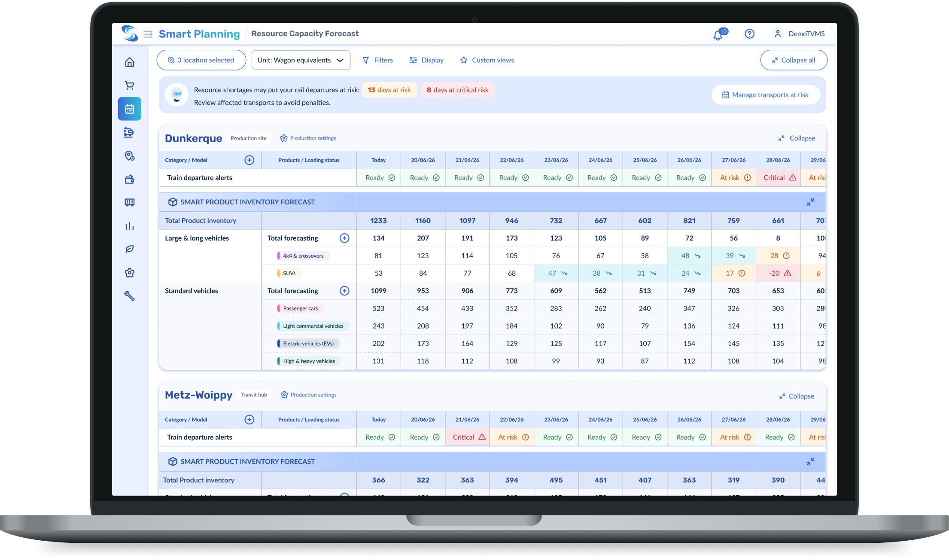Open the bar chart analytics sidebar icon

(130, 226)
